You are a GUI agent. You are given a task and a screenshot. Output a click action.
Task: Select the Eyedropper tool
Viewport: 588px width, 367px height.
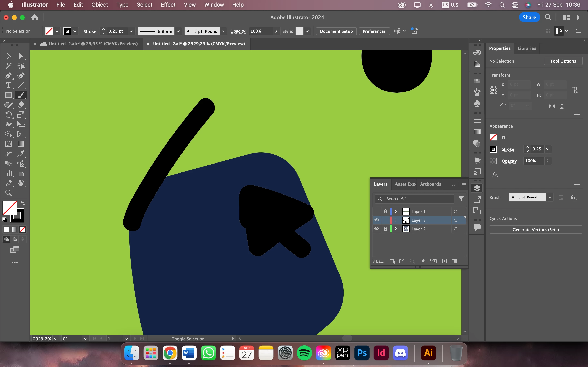pyautogui.click(x=21, y=154)
